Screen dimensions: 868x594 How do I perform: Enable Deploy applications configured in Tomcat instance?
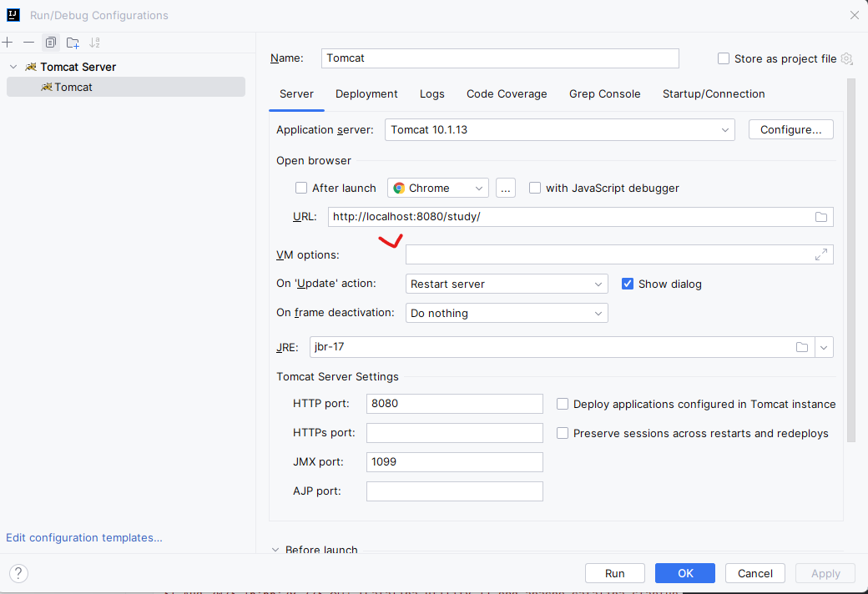pos(563,404)
